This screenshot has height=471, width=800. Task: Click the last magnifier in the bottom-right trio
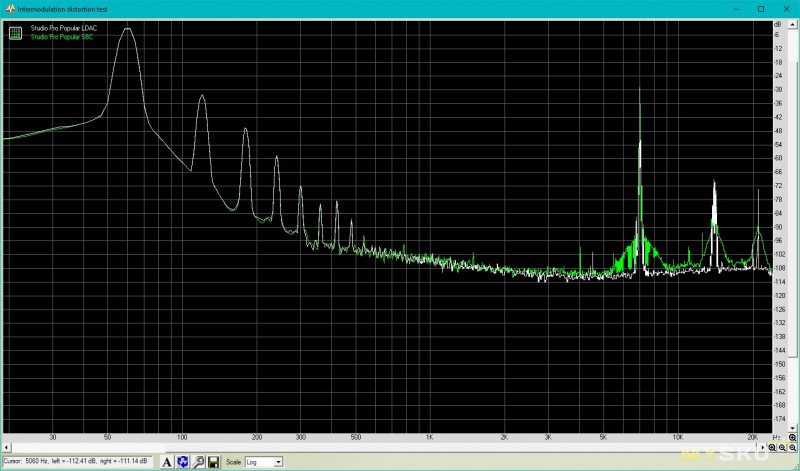(x=792, y=448)
